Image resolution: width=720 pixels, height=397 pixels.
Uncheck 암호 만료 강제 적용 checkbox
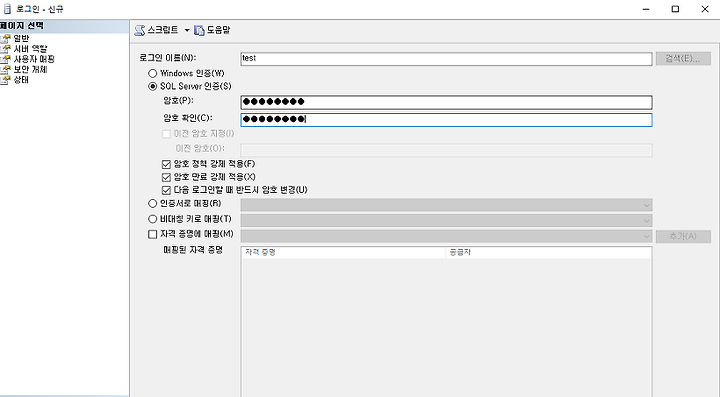(166, 177)
